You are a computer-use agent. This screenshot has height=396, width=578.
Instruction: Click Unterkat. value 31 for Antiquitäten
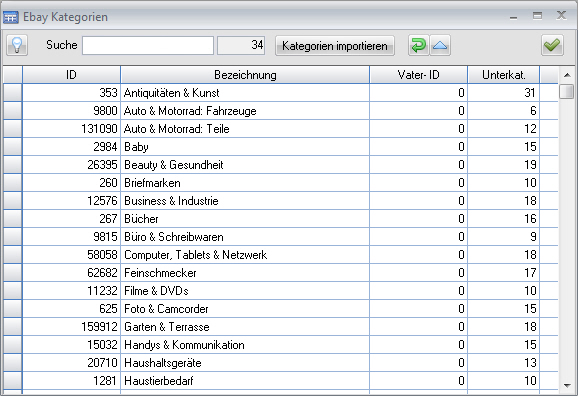(x=504, y=93)
